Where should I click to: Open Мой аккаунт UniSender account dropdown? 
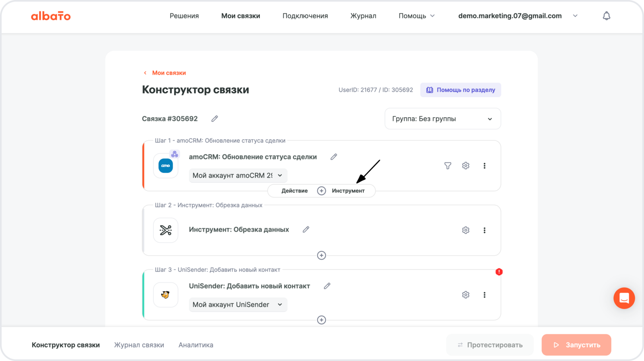[238, 305]
